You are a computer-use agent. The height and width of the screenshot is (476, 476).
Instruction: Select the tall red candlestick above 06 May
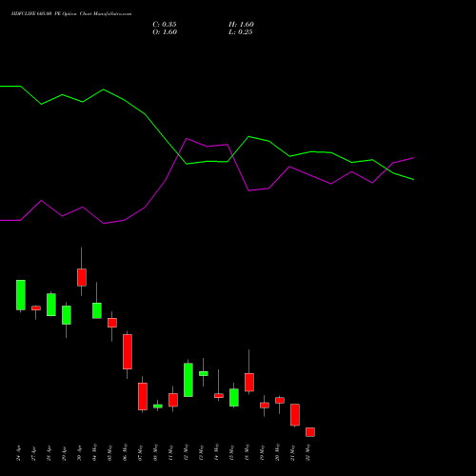128,352
